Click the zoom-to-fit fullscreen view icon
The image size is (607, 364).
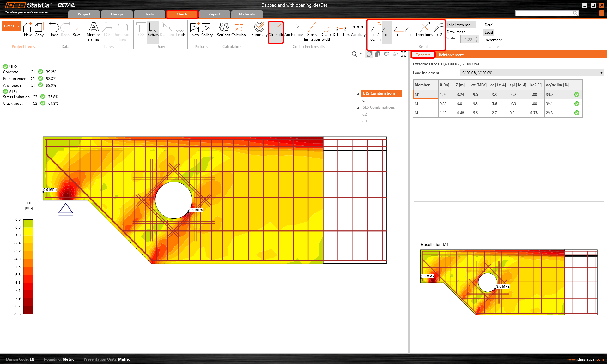(404, 54)
